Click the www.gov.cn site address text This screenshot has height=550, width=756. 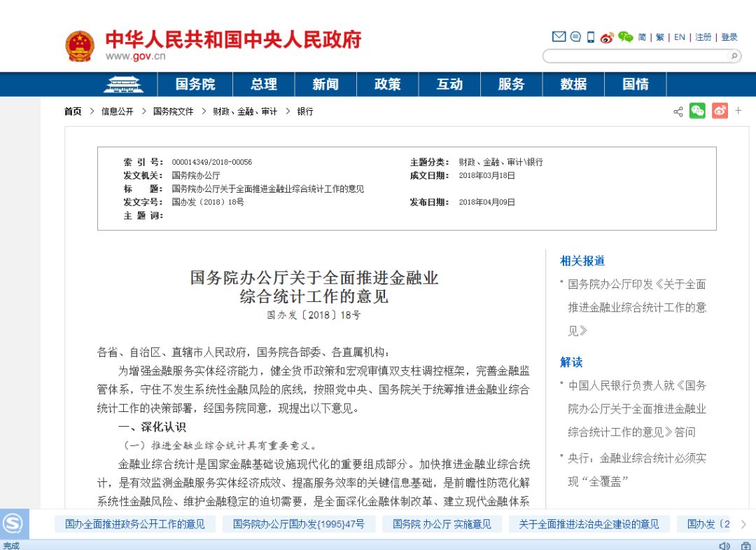click(136, 56)
